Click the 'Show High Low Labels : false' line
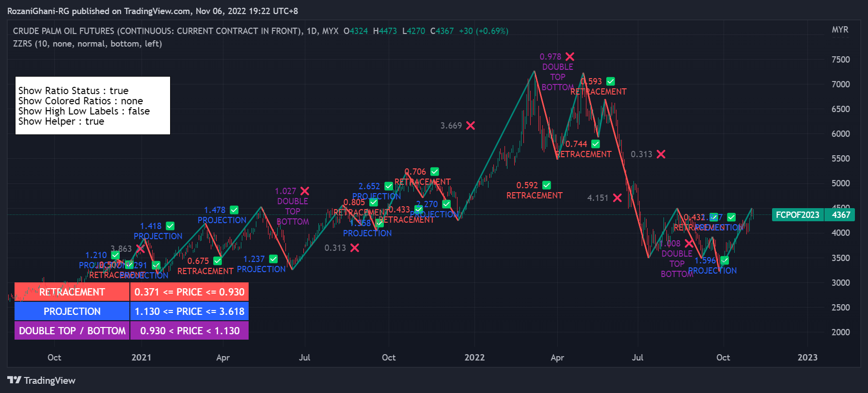The height and width of the screenshot is (393, 868). (84, 111)
